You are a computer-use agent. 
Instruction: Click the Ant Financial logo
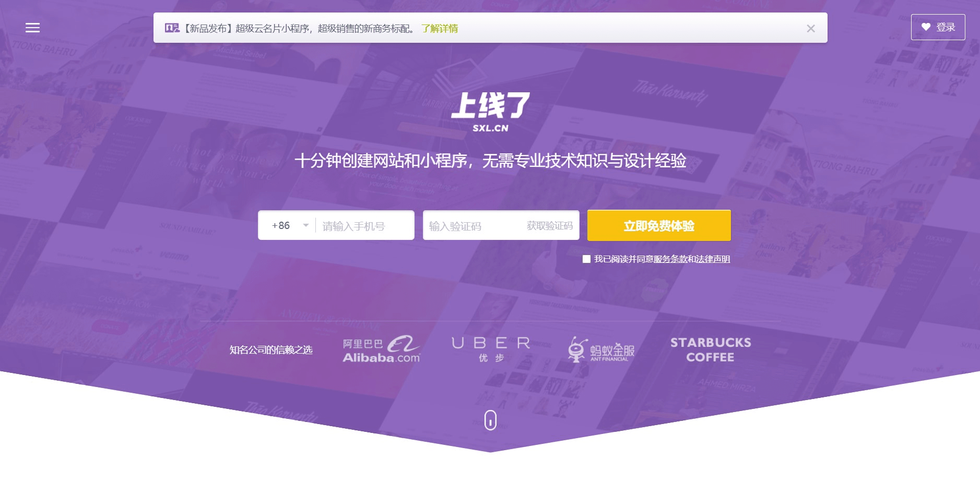(601, 349)
